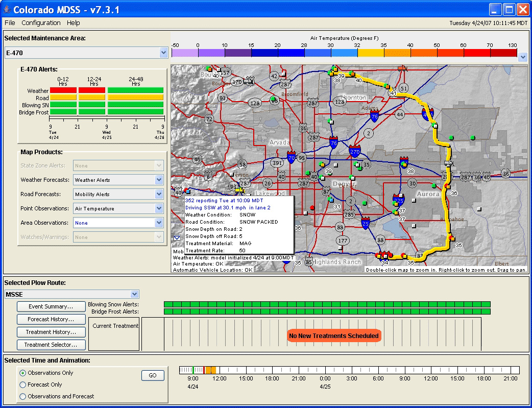532x408 pixels.
Task: Click the Interstate 225 shield near Aurora
Action: click(x=399, y=200)
